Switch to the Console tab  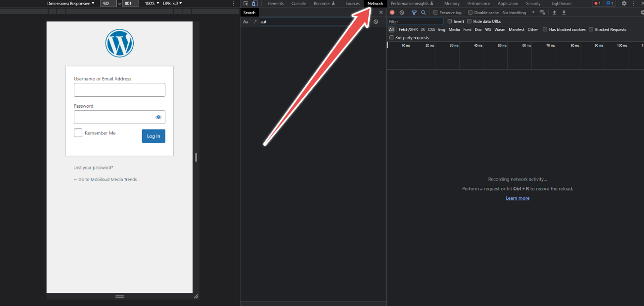pyautogui.click(x=298, y=4)
